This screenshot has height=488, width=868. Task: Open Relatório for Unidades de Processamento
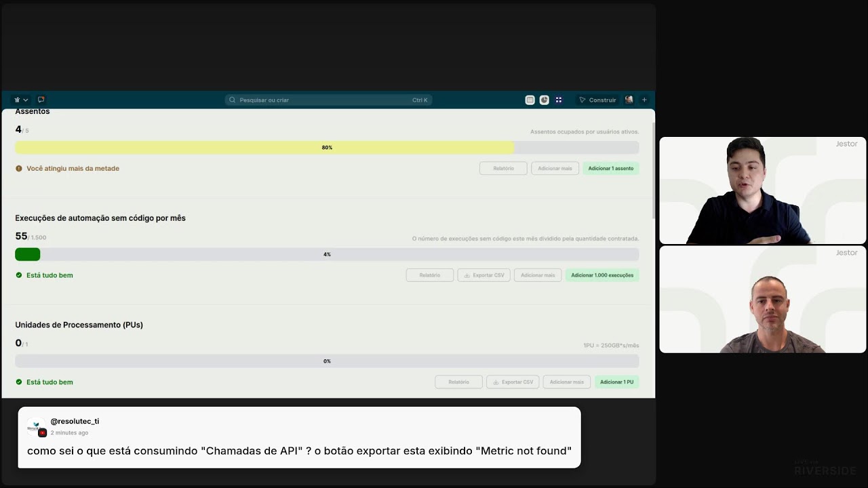458,382
